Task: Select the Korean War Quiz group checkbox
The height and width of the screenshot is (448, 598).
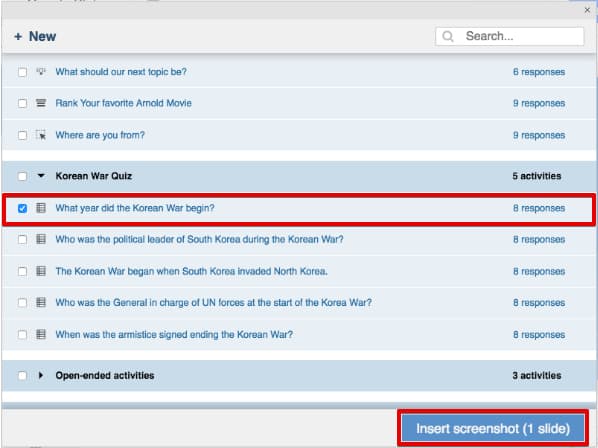Action: click(23, 176)
